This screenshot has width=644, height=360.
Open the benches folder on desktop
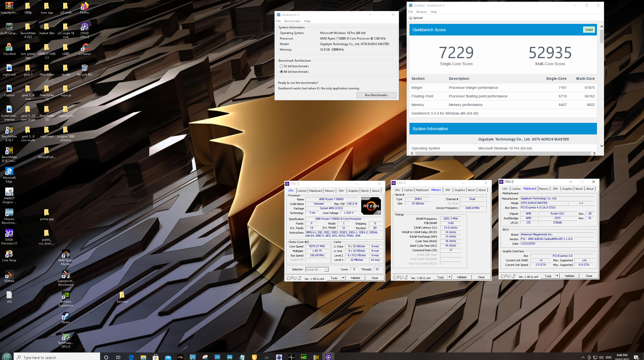pos(122,297)
